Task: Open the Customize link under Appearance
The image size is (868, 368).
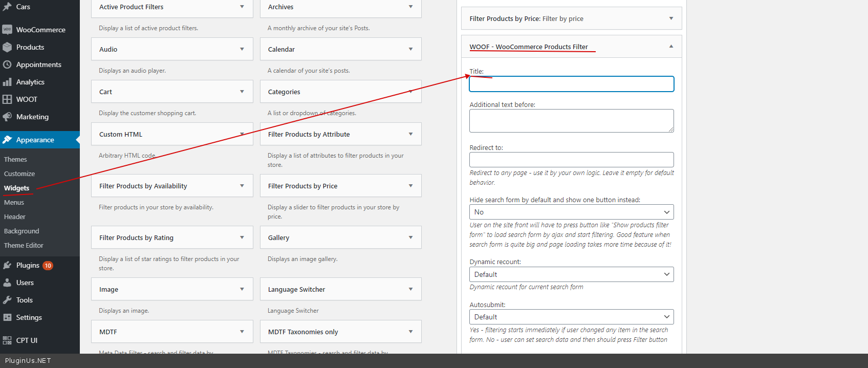Action: click(19, 174)
